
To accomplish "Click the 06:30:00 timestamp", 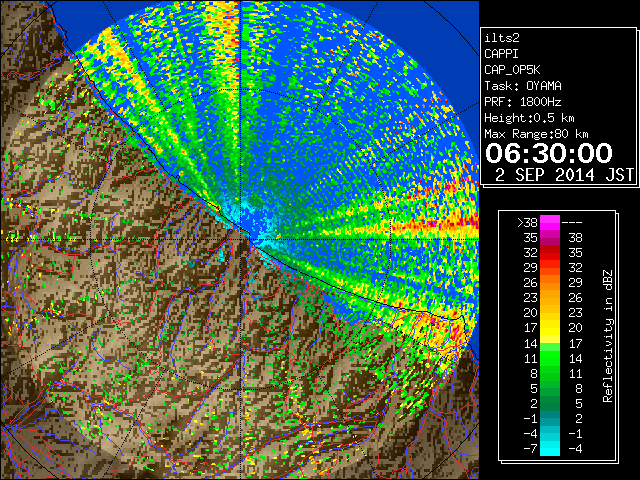I will point(549,153).
